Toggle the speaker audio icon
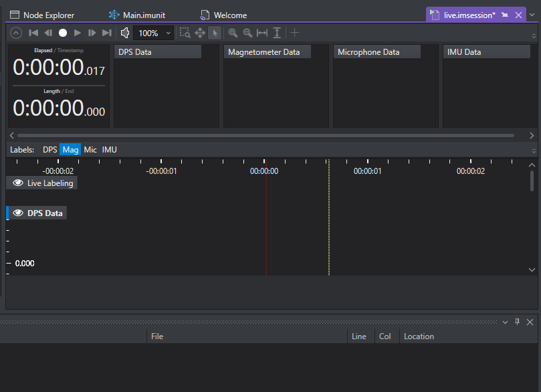 click(x=125, y=33)
